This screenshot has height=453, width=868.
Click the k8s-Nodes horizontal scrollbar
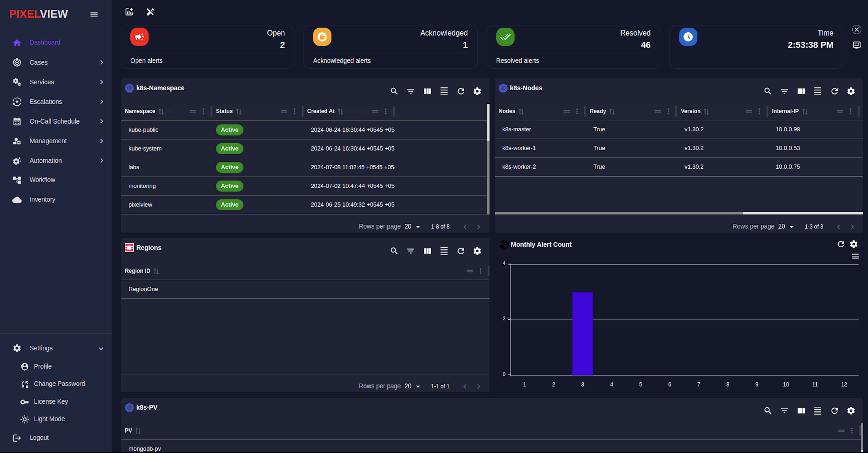618,213
